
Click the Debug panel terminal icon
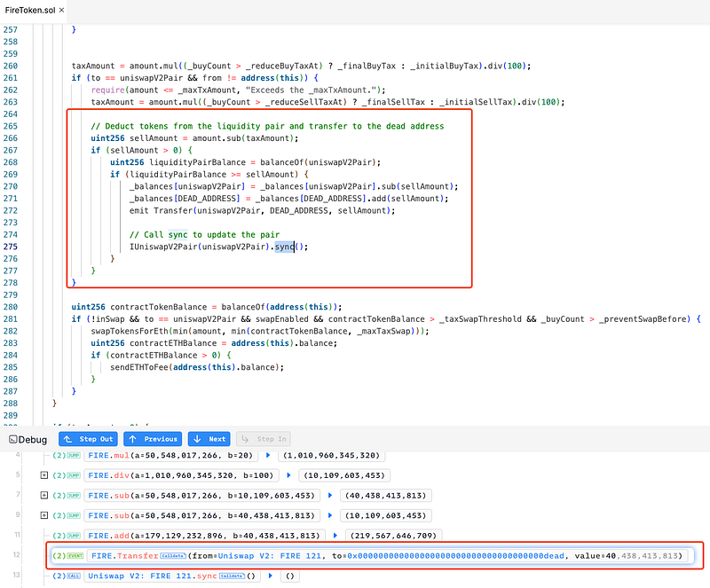coord(12,440)
